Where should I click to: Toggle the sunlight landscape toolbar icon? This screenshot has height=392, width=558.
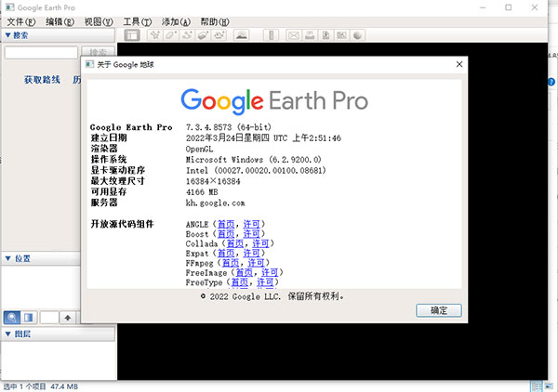(242, 35)
